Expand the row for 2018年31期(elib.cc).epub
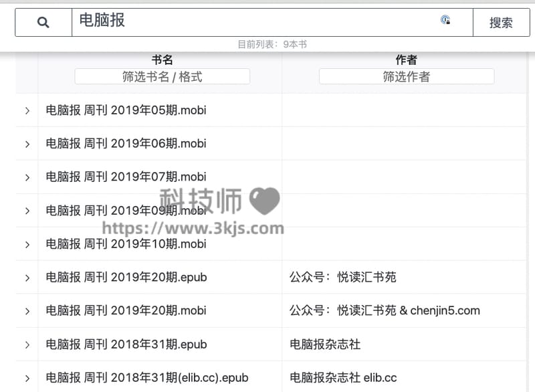This screenshot has height=392, width=535. [27, 378]
